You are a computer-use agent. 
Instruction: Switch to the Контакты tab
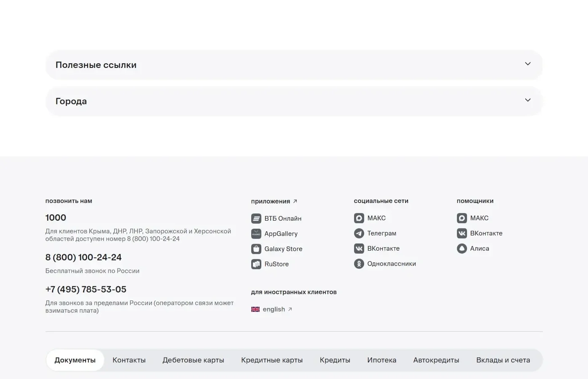[129, 360]
